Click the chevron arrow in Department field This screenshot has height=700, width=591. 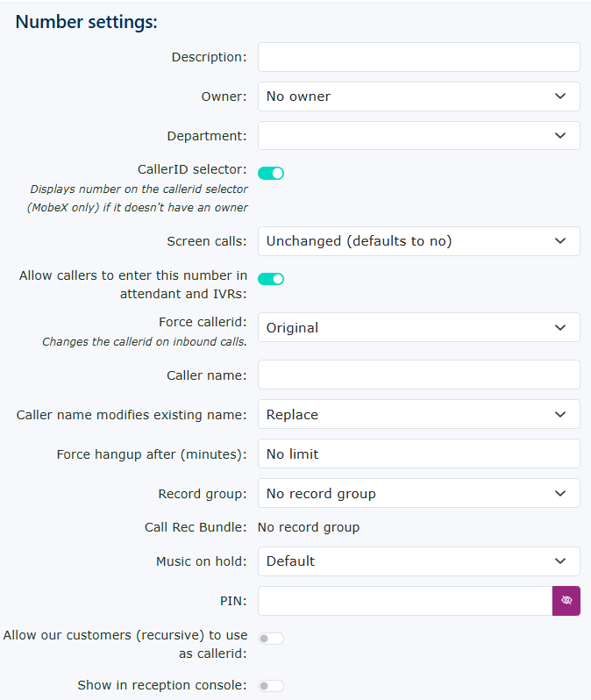tap(560, 136)
